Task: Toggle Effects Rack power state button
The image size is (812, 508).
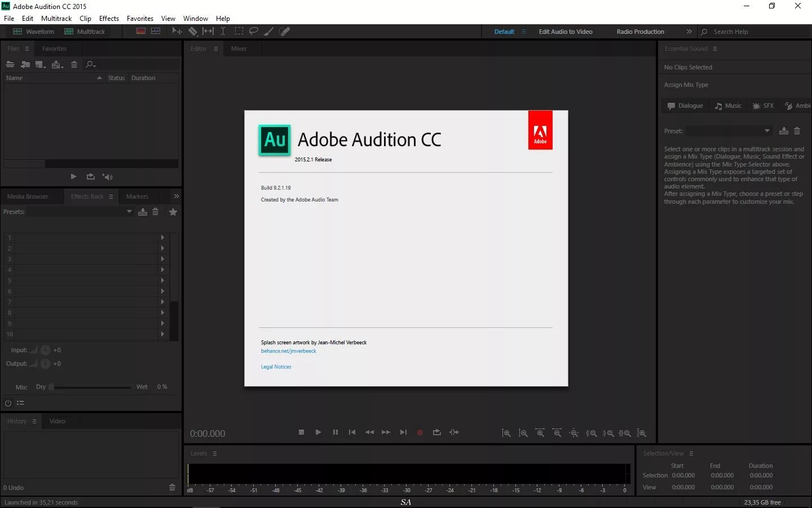Action: tap(8, 403)
